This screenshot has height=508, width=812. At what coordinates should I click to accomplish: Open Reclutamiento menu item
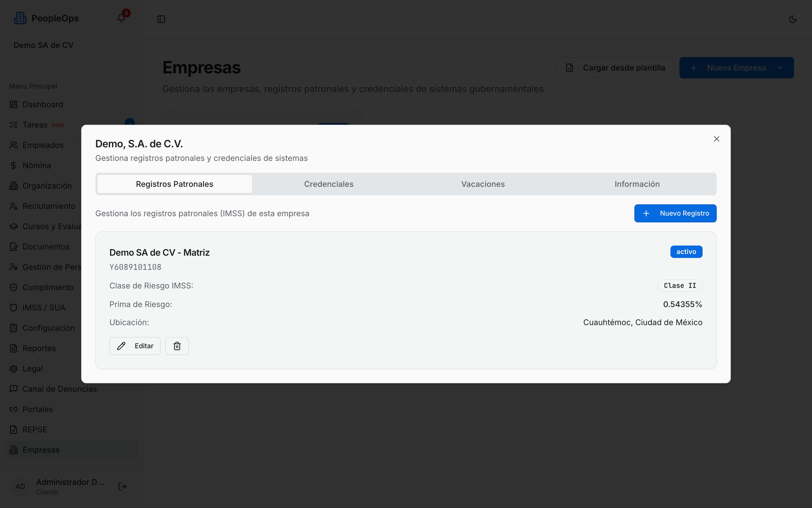pos(72,206)
